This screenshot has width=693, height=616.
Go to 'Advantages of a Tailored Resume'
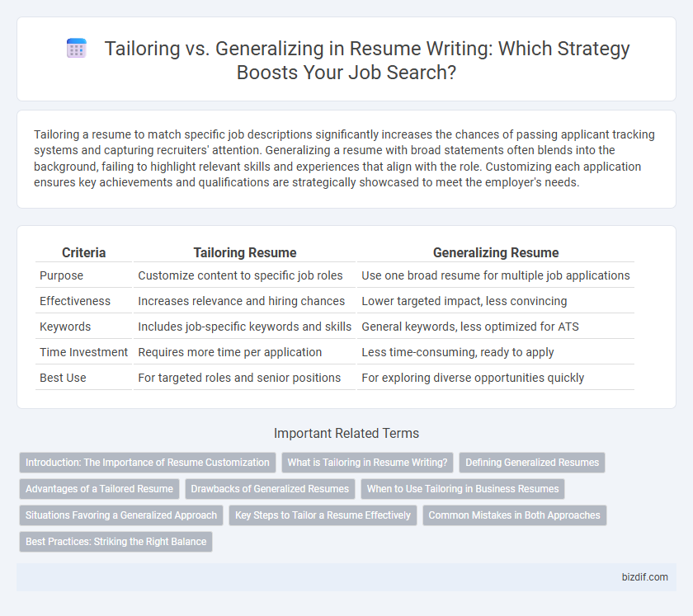point(99,489)
